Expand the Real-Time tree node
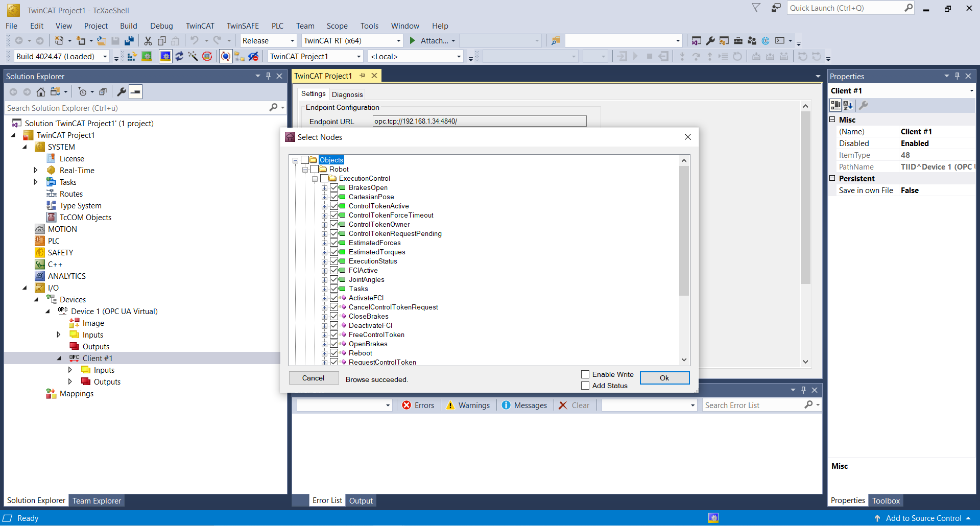The width and height of the screenshot is (980, 526). pos(35,171)
